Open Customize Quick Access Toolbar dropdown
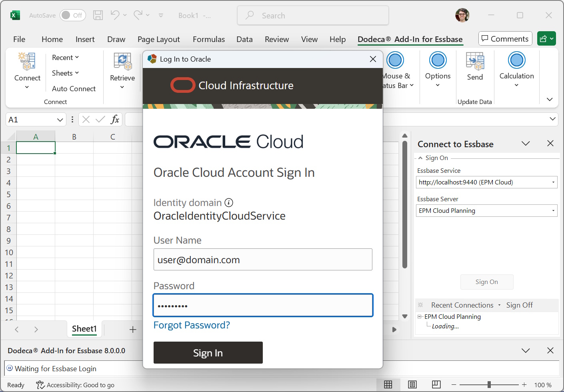This screenshot has height=392, width=564. (x=161, y=16)
